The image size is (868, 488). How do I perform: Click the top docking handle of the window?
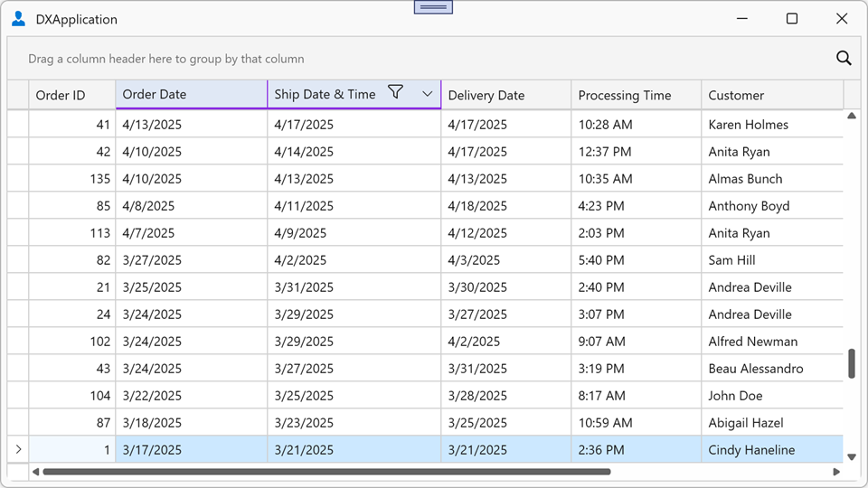tap(433, 7)
